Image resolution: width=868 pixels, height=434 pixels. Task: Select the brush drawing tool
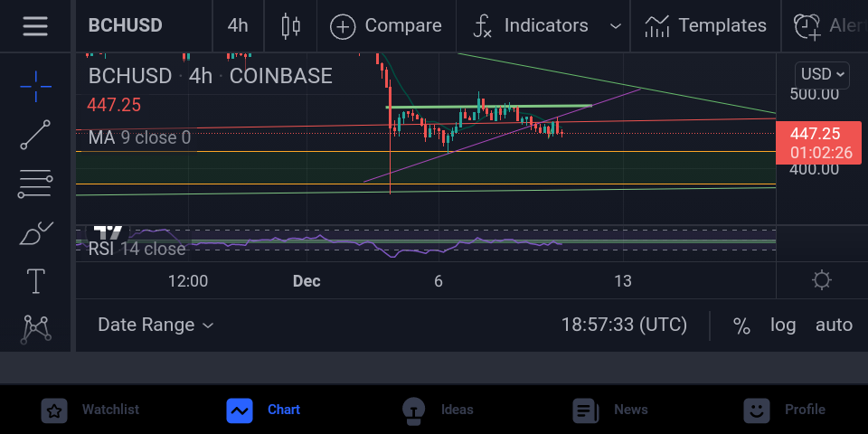[35, 233]
